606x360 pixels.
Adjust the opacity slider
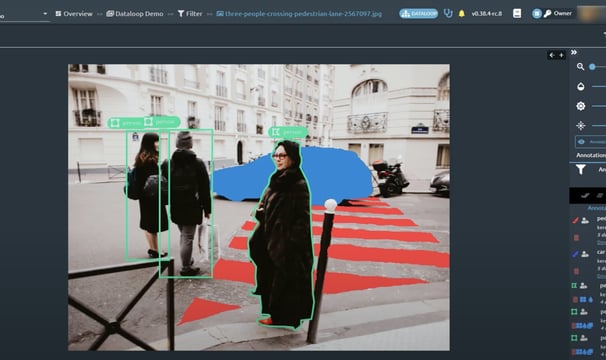[599, 86]
